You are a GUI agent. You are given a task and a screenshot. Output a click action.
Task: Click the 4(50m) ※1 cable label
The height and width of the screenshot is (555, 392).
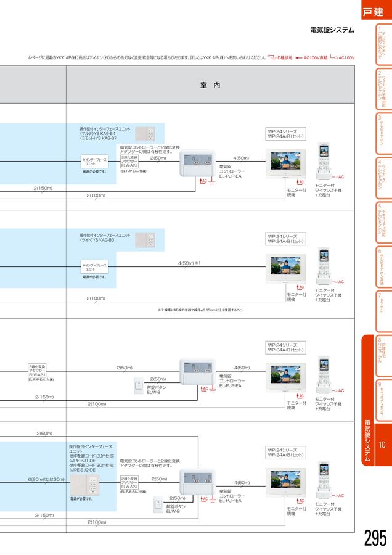tap(189, 263)
